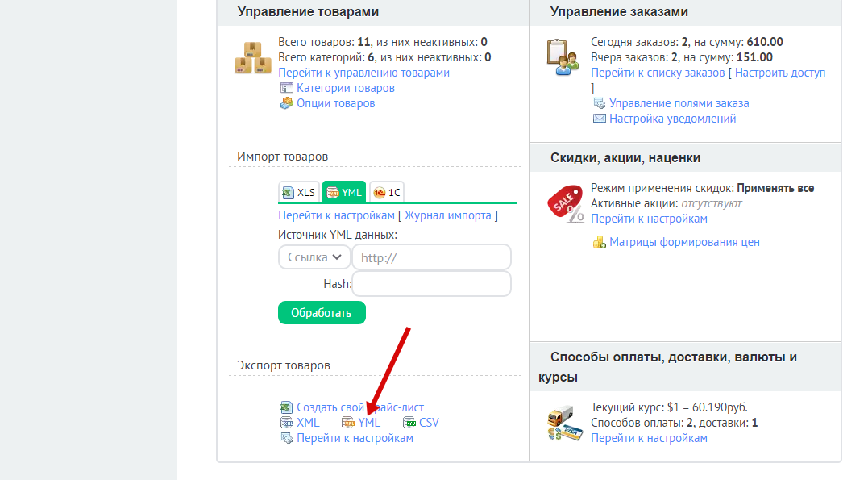Export products via the YML link
The width and height of the screenshot is (868, 480).
(x=369, y=423)
